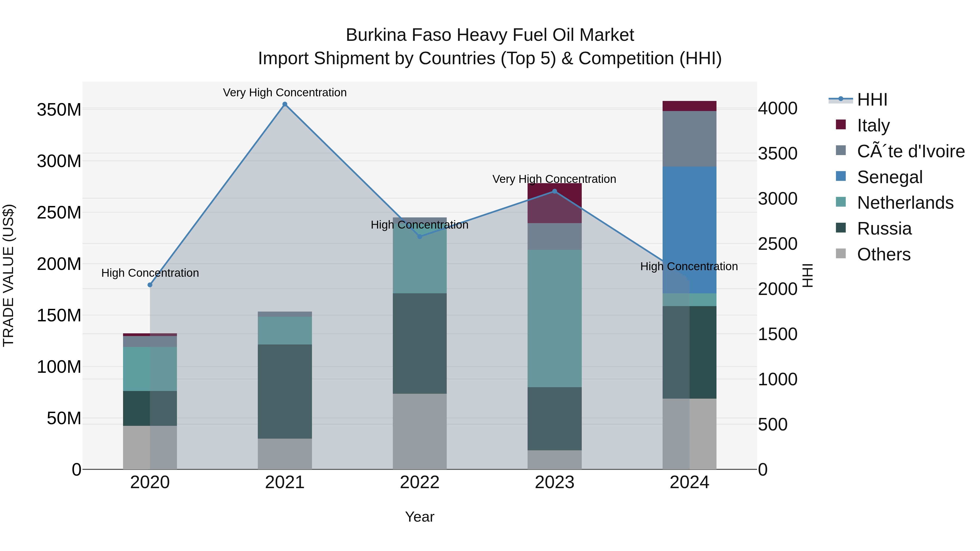Toggle the Italy legend entry
Image resolution: width=980 pixels, height=551 pixels.
point(863,125)
